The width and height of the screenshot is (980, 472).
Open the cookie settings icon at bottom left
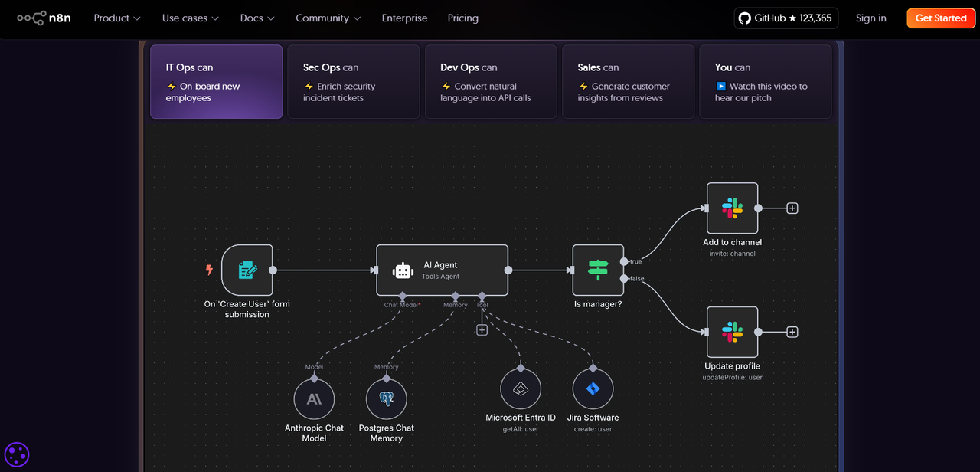(x=17, y=454)
